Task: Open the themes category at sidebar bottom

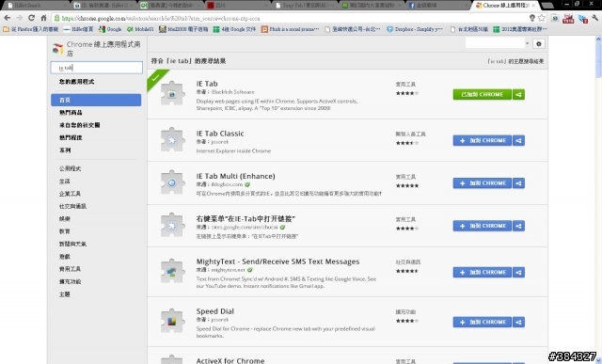Action: pos(65,294)
